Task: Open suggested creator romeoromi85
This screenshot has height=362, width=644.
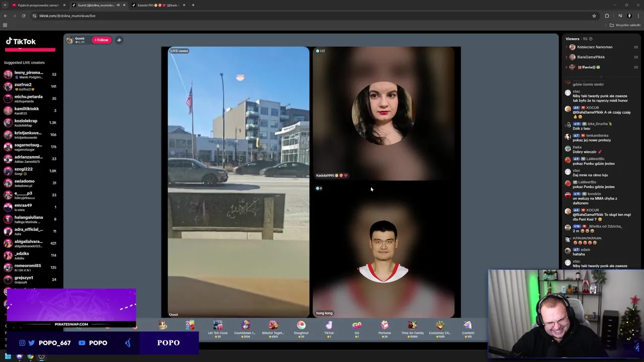Action: (30, 267)
